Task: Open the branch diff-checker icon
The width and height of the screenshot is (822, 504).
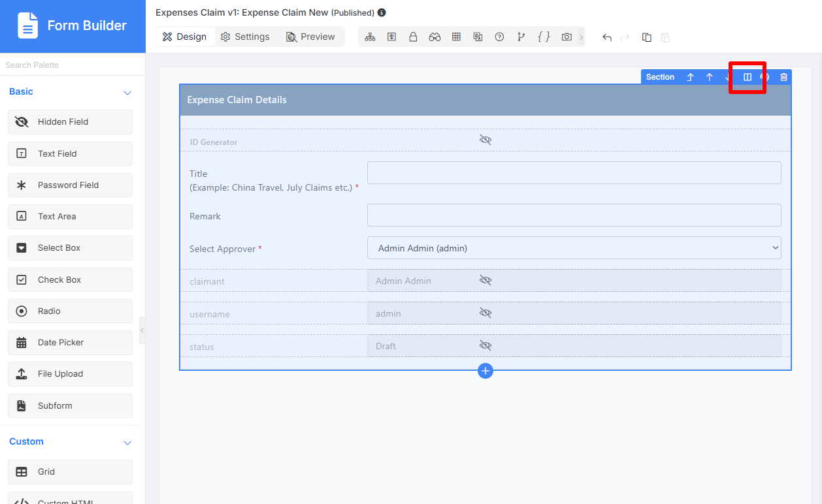Action: pyautogui.click(x=521, y=37)
